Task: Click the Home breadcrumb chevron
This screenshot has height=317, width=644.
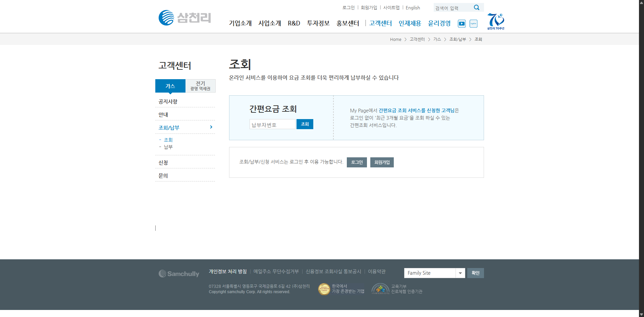Action: tap(405, 39)
